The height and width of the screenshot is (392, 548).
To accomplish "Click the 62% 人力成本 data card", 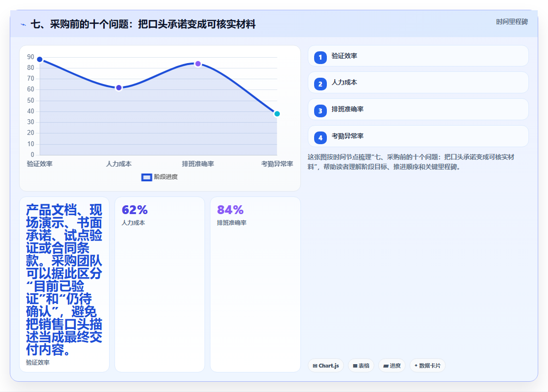I will pyautogui.click(x=160, y=284).
